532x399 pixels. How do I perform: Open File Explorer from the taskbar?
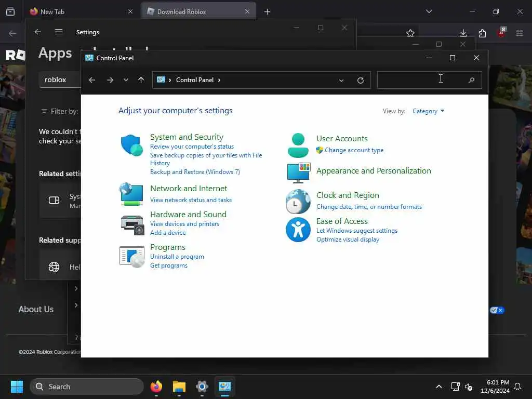(x=179, y=387)
